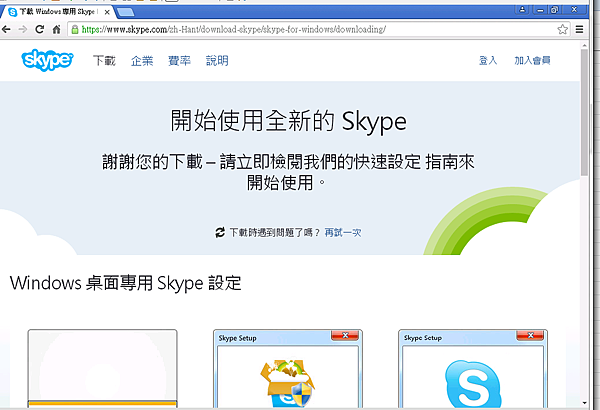
Task: Open the 企業 navigation item
Action: 142,60
